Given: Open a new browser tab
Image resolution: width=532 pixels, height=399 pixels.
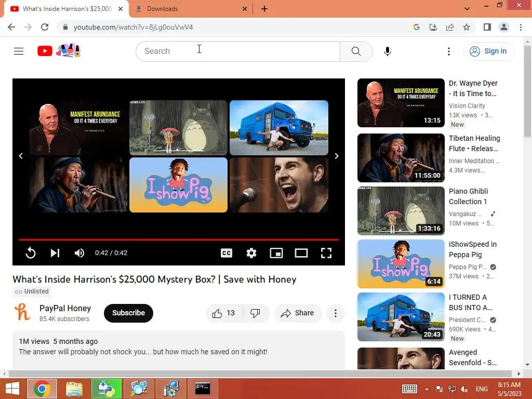Looking at the screenshot, I should pos(264,9).
